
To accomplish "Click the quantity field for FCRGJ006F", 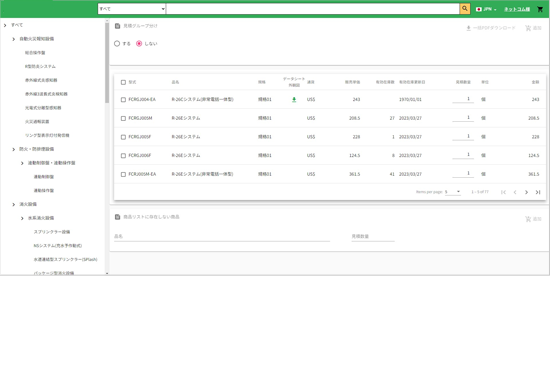I will pyautogui.click(x=463, y=155).
